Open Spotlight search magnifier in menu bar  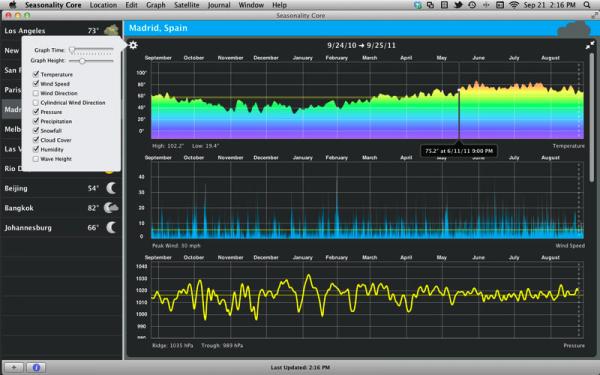pyautogui.click(x=587, y=5)
